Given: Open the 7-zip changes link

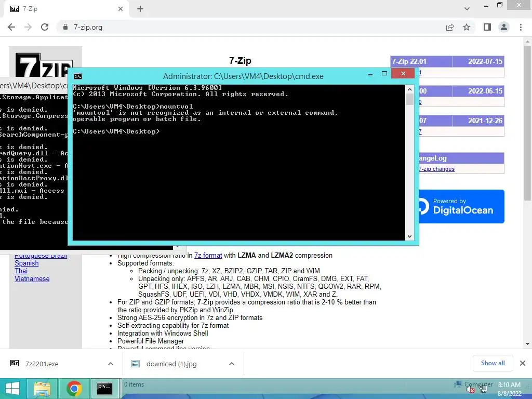Looking at the screenshot, I should [x=436, y=169].
